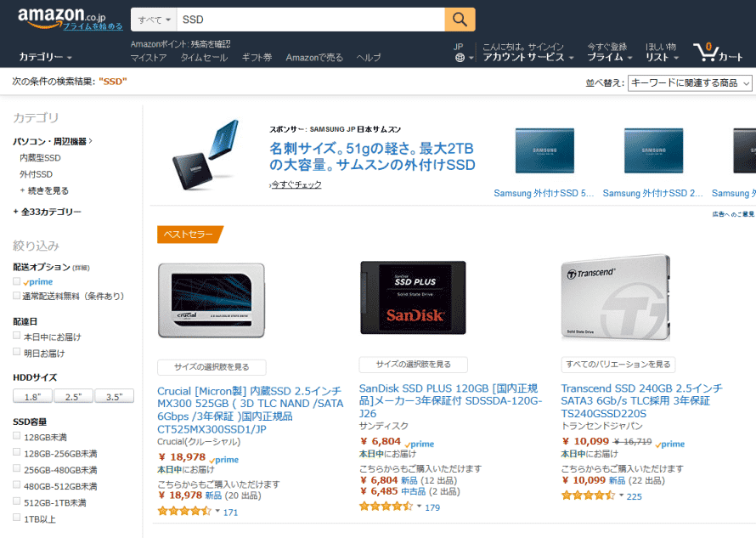This screenshot has height=538, width=756.
Task: Click the ベストセラー orange badge
Action: point(189,235)
